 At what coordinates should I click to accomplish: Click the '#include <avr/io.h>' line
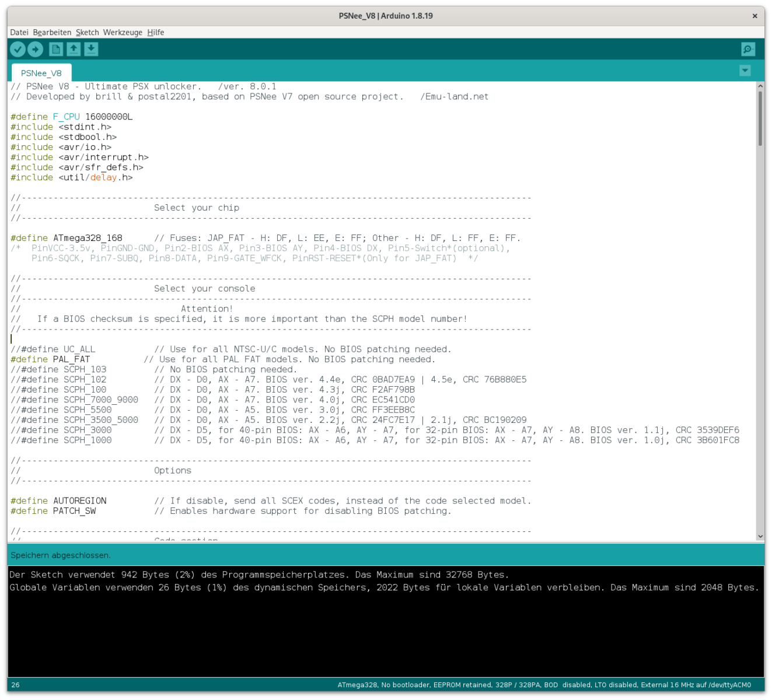coord(61,147)
